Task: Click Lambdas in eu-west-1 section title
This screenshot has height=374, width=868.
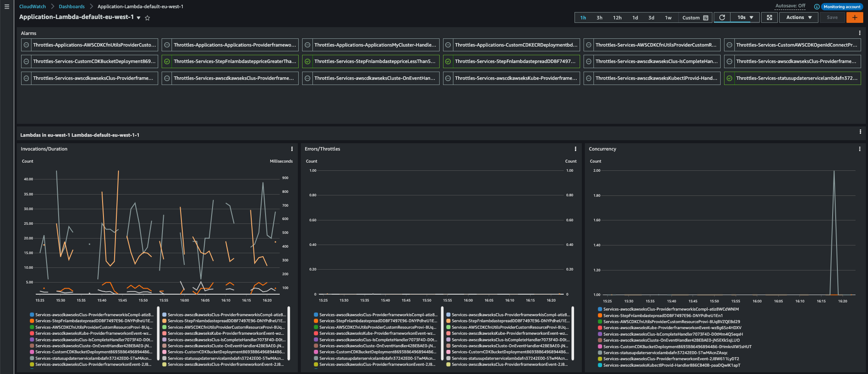Action: pos(80,135)
